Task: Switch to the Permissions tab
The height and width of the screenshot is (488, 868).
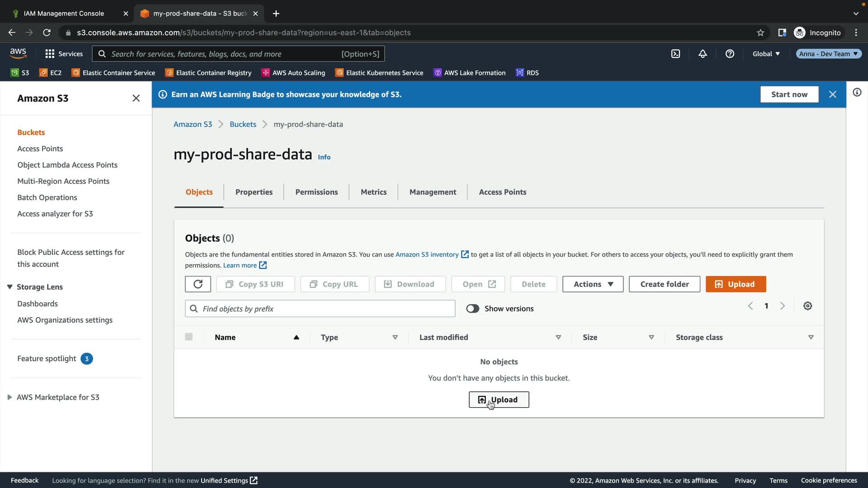Action: coord(316,192)
